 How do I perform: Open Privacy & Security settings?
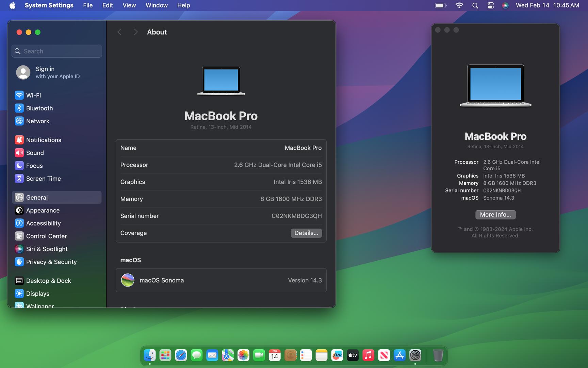coord(51,262)
